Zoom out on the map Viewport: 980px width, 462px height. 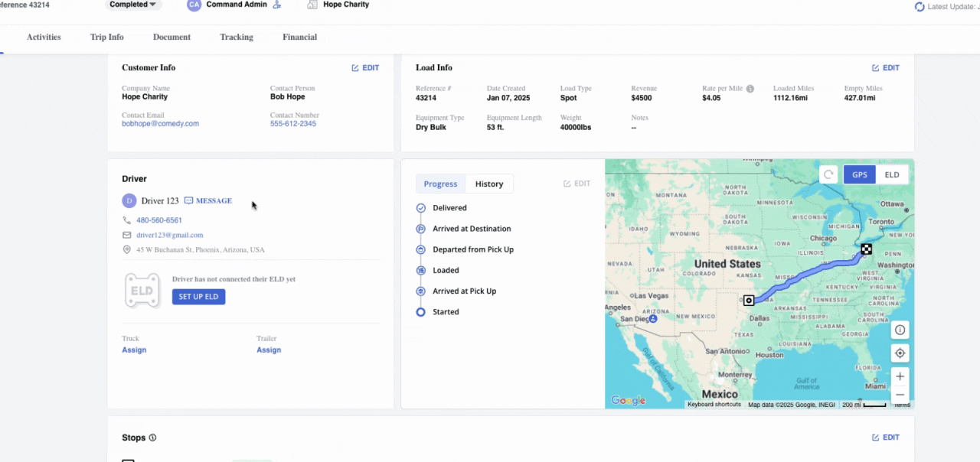pos(900,395)
